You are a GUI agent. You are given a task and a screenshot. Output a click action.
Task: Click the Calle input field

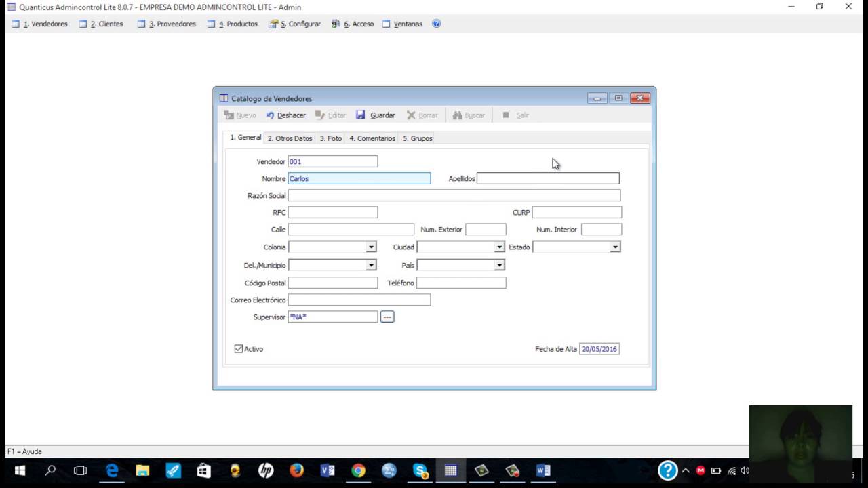tap(351, 229)
